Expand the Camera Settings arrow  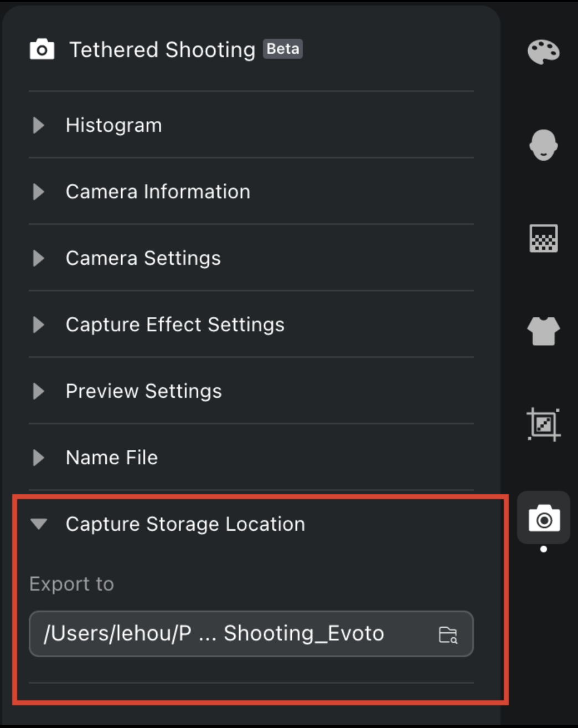click(x=38, y=258)
